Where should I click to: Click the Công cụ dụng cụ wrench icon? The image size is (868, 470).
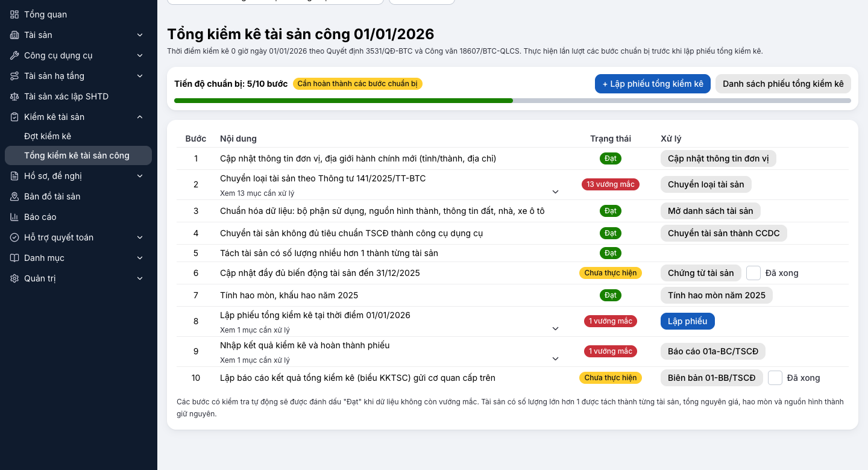click(x=14, y=55)
